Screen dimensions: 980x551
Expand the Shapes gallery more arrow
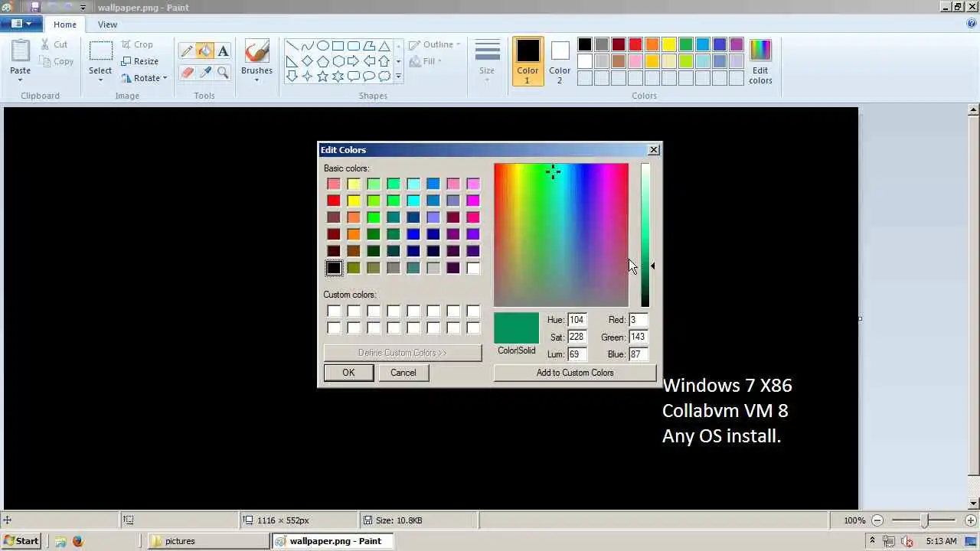click(x=398, y=77)
